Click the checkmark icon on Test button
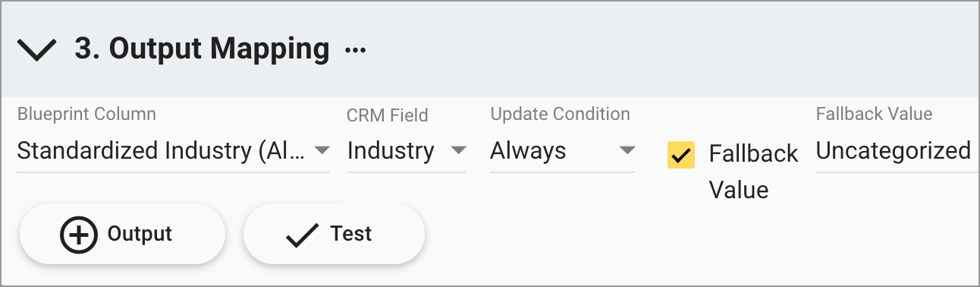Image resolution: width=980 pixels, height=287 pixels. 302,235
